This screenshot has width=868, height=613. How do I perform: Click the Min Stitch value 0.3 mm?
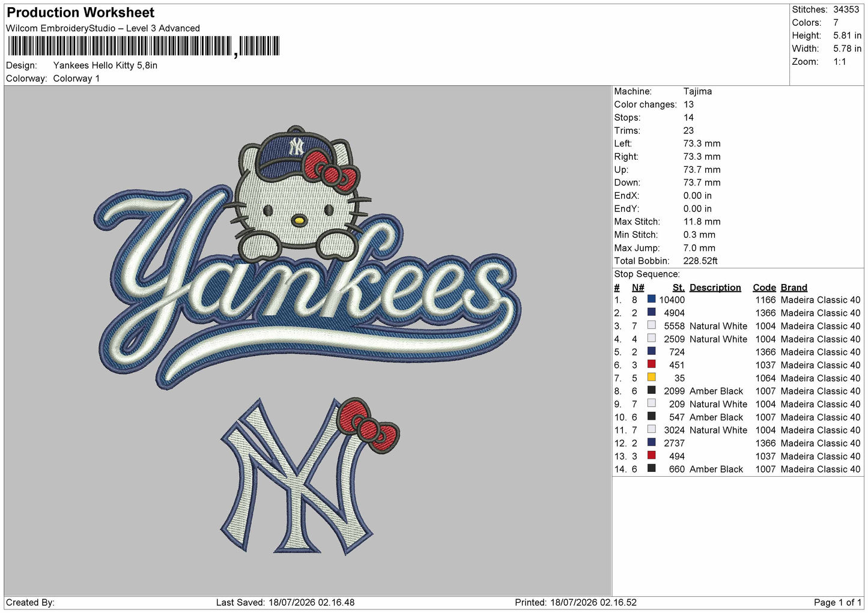click(x=699, y=235)
